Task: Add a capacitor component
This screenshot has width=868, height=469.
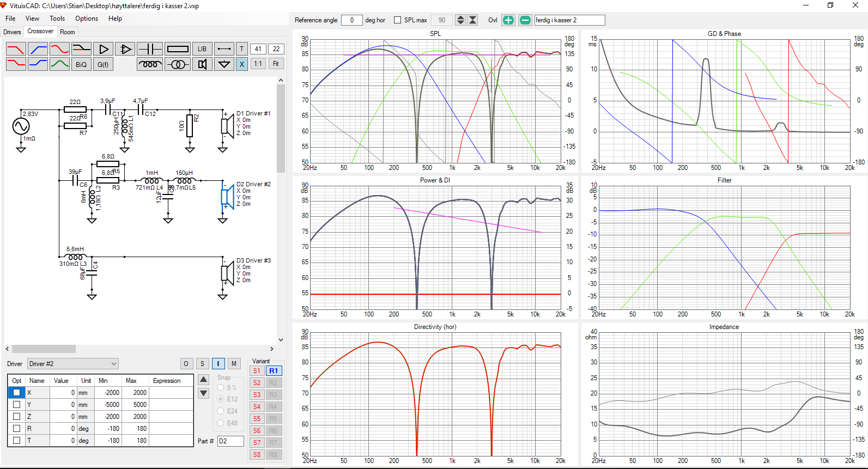Action: [x=150, y=49]
